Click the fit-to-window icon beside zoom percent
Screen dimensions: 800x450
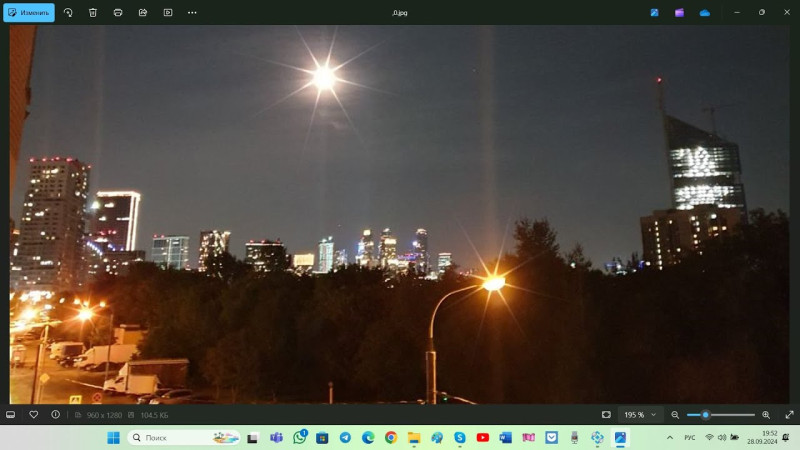pyautogui.click(x=606, y=414)
